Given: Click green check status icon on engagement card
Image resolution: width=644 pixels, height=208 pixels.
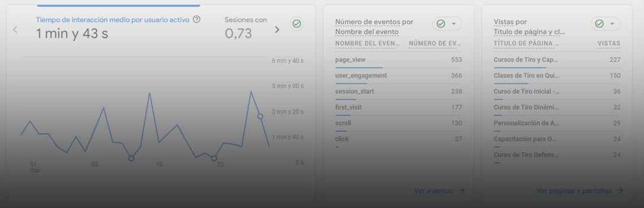Looking at the screenshot, I should [x=297, y=24].
